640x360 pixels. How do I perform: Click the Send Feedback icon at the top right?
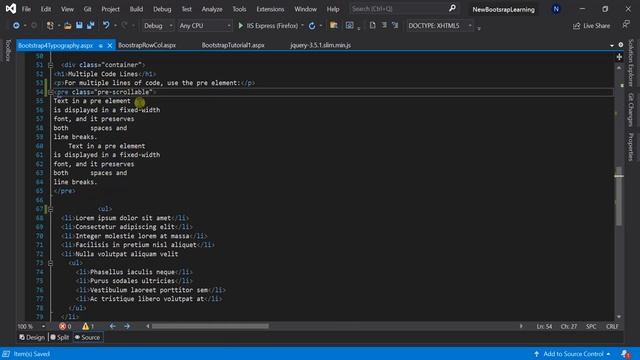click(626, 25)
